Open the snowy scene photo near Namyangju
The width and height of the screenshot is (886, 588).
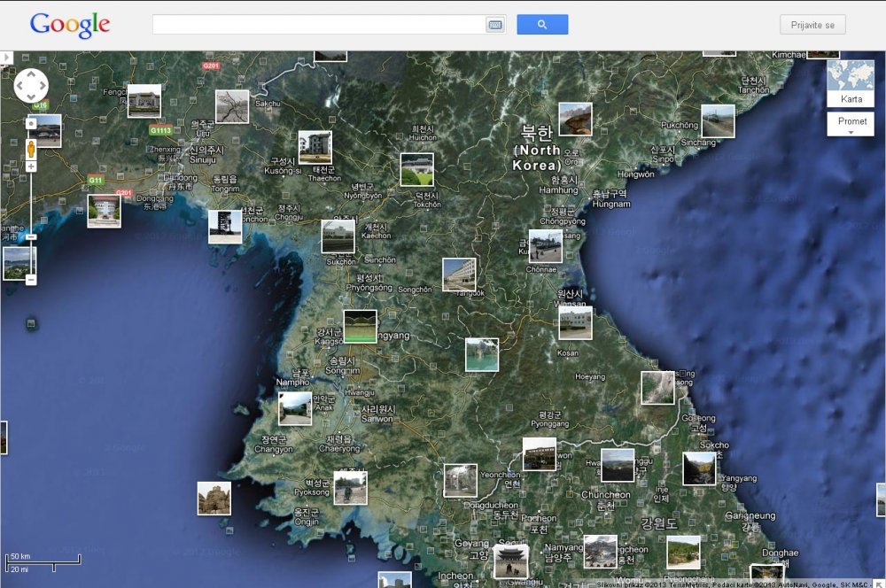(600, 552)
